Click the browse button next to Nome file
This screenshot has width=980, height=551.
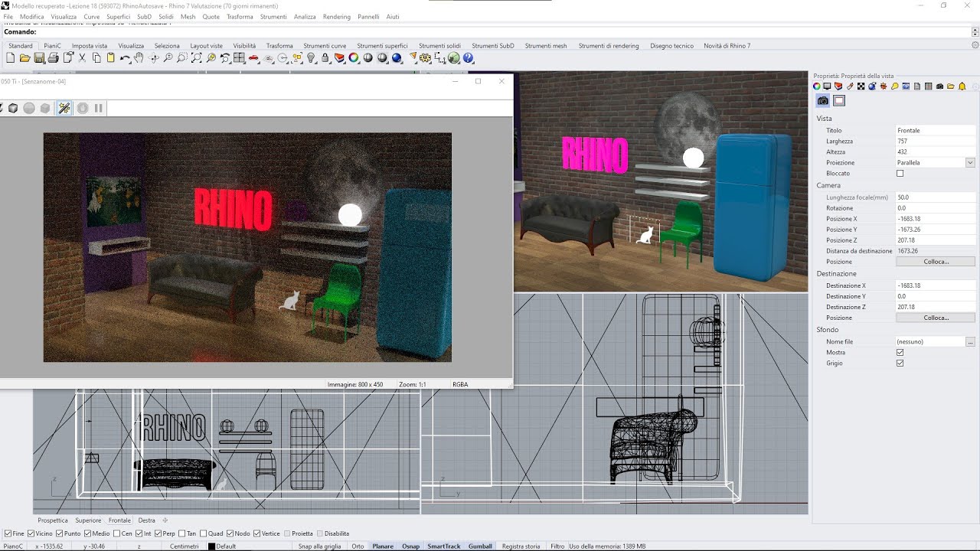click(x=970, y=342)
